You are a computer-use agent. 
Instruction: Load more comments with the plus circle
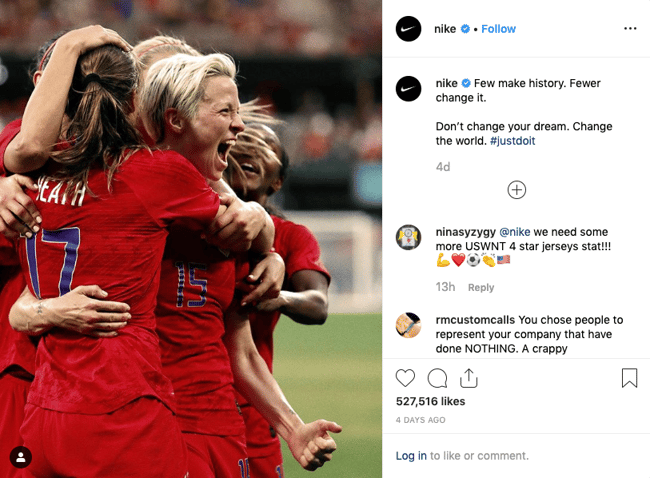click(x=517, y=190)
